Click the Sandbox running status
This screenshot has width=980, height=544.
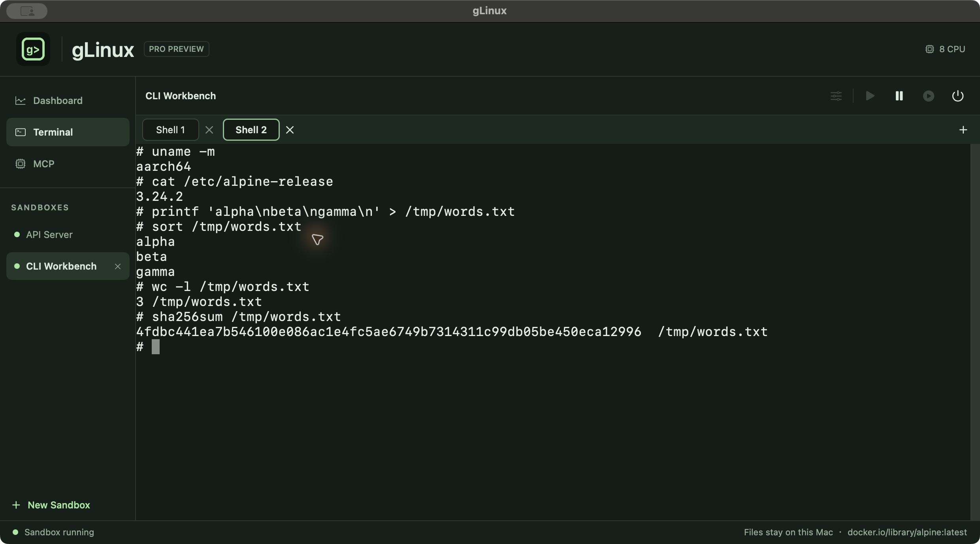tap(53, 532)
